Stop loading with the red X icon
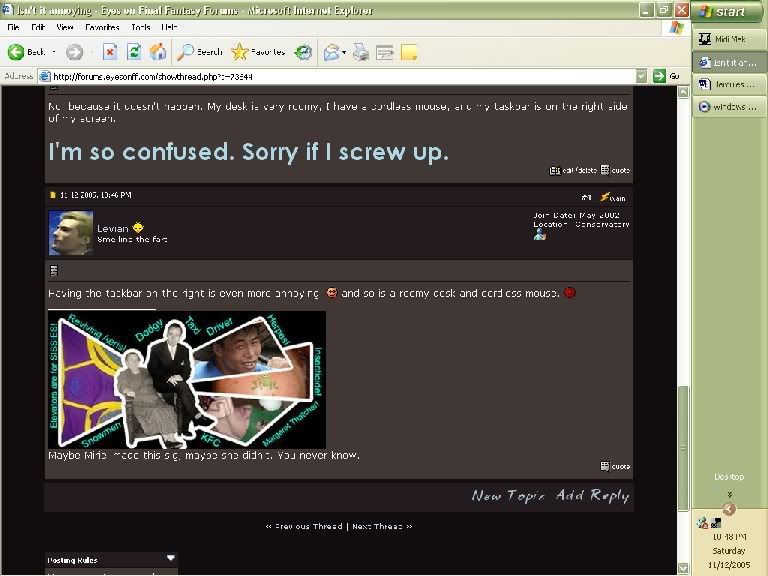 tap(110, 52)
